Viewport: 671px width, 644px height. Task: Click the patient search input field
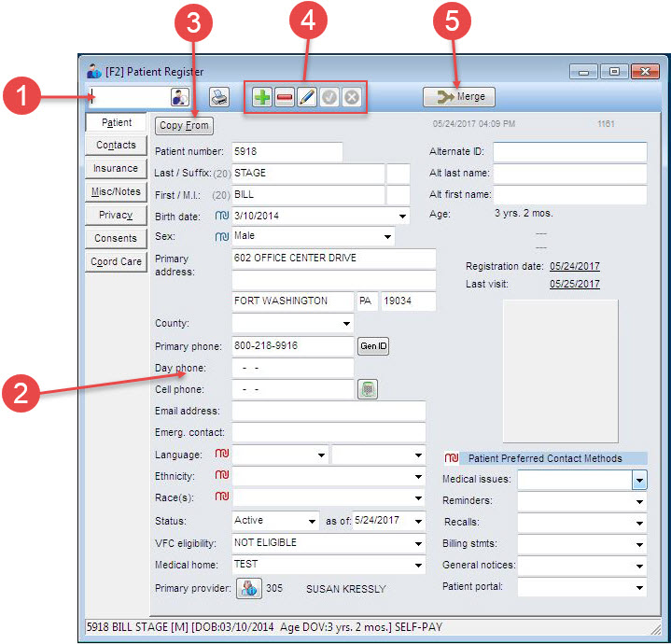tap(130, 97)
